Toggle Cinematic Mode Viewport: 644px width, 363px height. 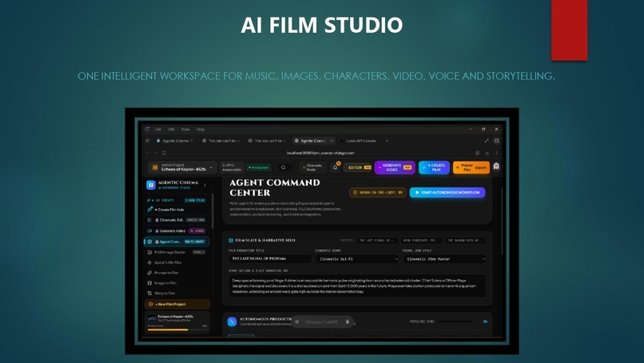pyautogui.click(x=312, y=167)
